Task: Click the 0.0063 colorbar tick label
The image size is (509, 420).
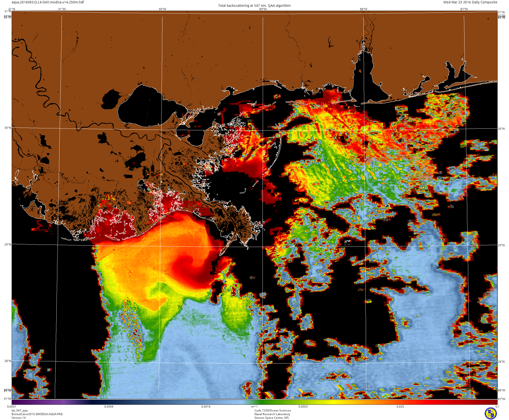Action: click(x=303, y=407)
